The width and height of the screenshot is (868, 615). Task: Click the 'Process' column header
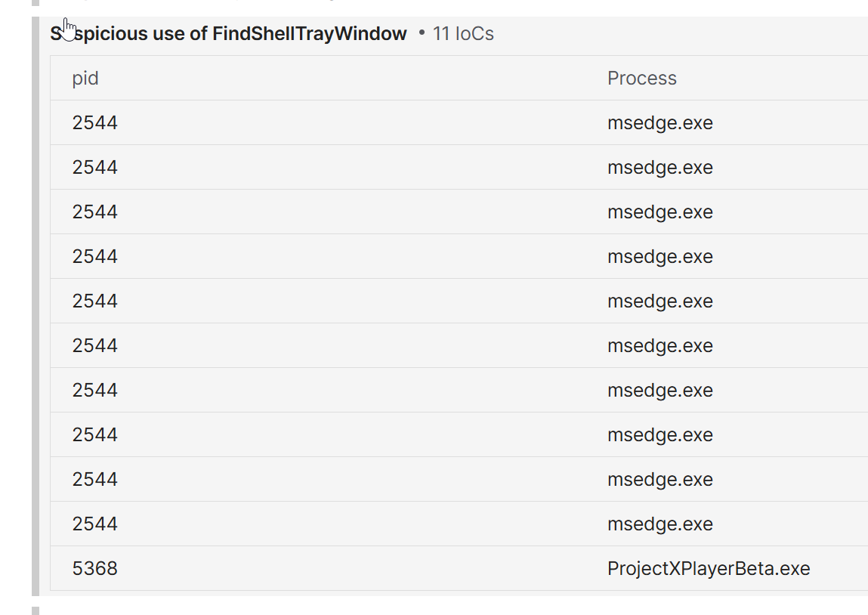click(x=641, y=78)
